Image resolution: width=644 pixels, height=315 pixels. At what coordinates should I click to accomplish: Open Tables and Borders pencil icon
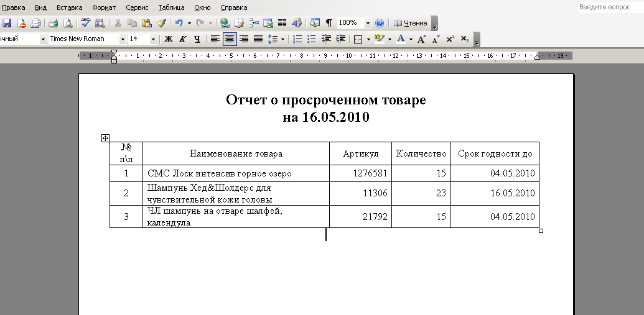[239, 23]
